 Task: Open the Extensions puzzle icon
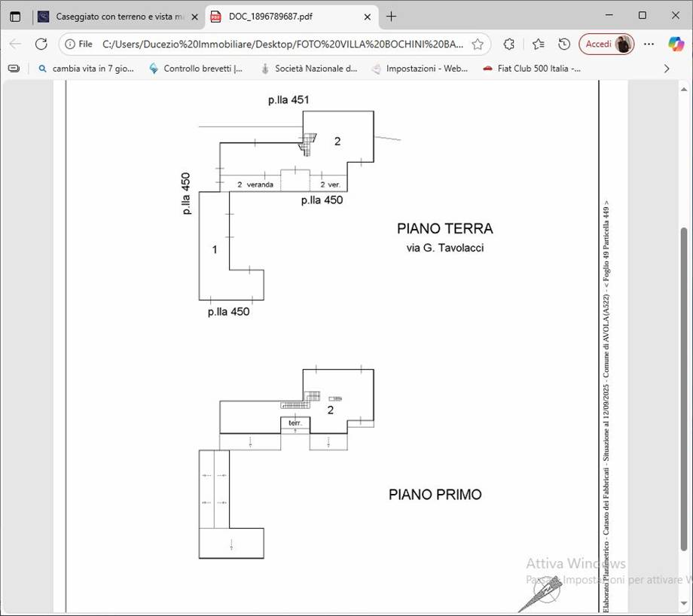[509, 44]
